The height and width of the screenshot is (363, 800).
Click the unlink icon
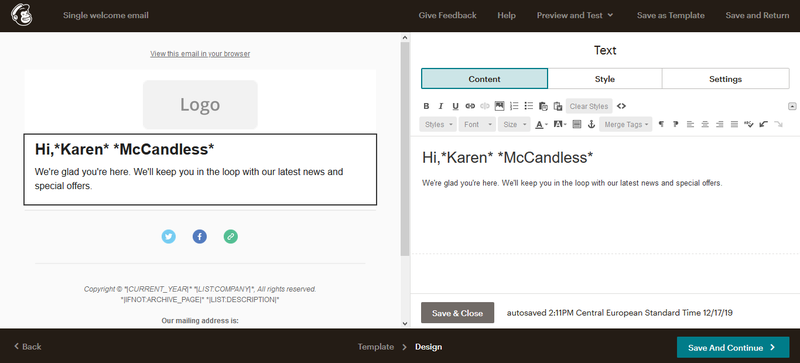(485, 106)
